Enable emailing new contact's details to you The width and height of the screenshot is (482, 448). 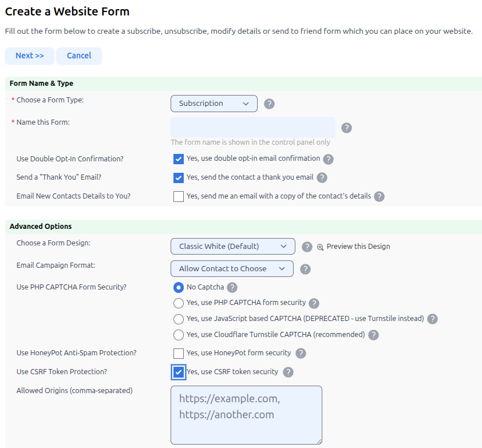(x=178, y=196)
